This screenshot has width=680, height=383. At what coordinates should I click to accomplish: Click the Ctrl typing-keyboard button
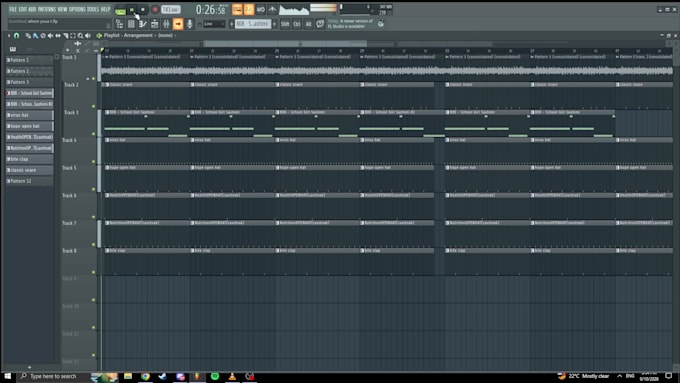pyautogui.click(x=297, y=24)
